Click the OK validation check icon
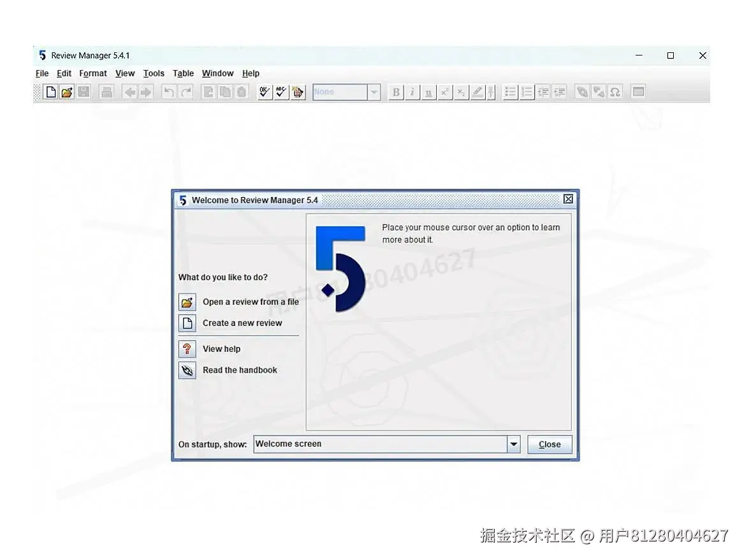The width and height of the screenshot is (744, 560). tap(265, 92)
